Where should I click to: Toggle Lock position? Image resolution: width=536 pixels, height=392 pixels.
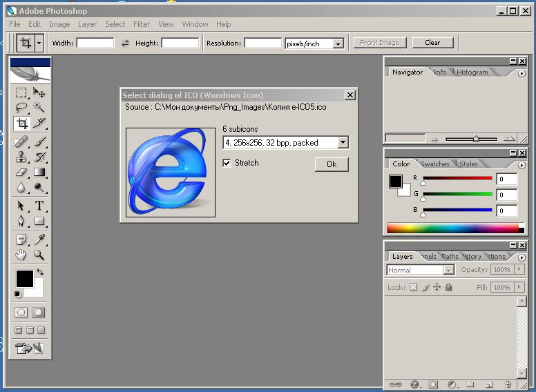437,287
